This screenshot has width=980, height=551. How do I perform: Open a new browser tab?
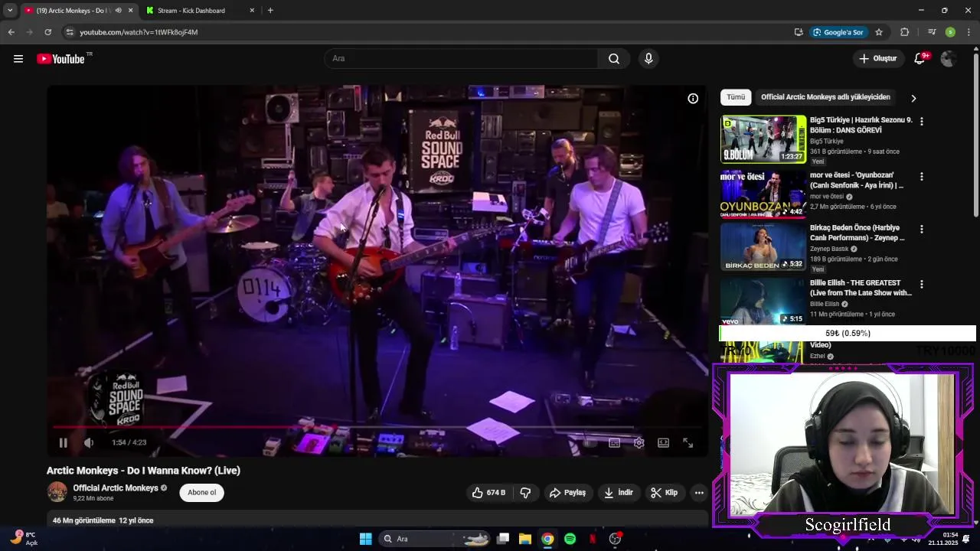pos(270,11)
